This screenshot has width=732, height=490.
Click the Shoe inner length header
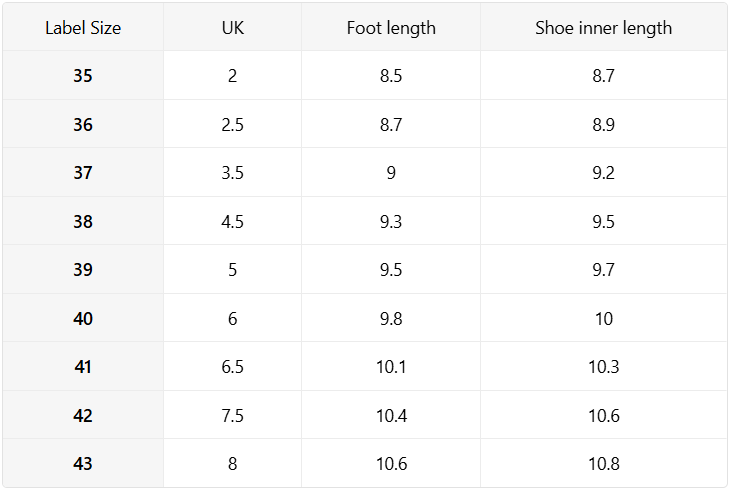click(604, 28)
